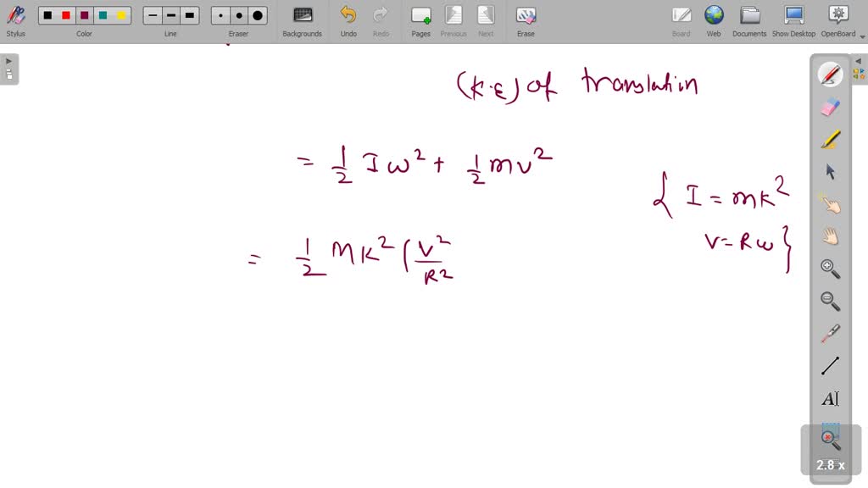Image resolution: width=868 pixels, height=488 pixels.
Task: Open the Backgrounds chooser
Action: 303,21
